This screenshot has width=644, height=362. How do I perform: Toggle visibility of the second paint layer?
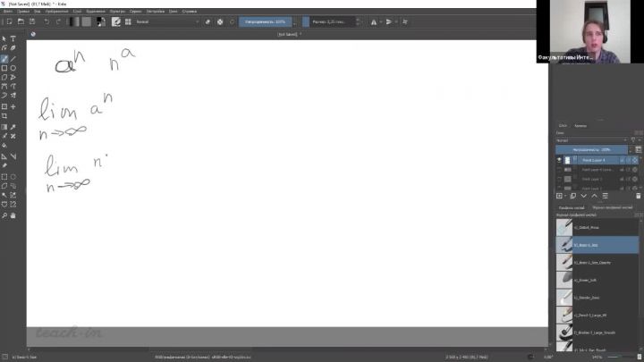[x=559, y=169]
